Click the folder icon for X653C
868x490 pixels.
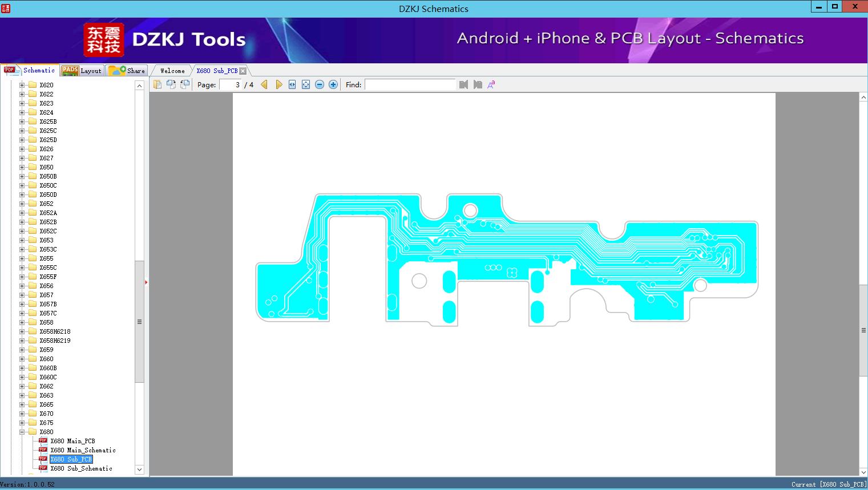pyautogui.click(x=33, y=249)
